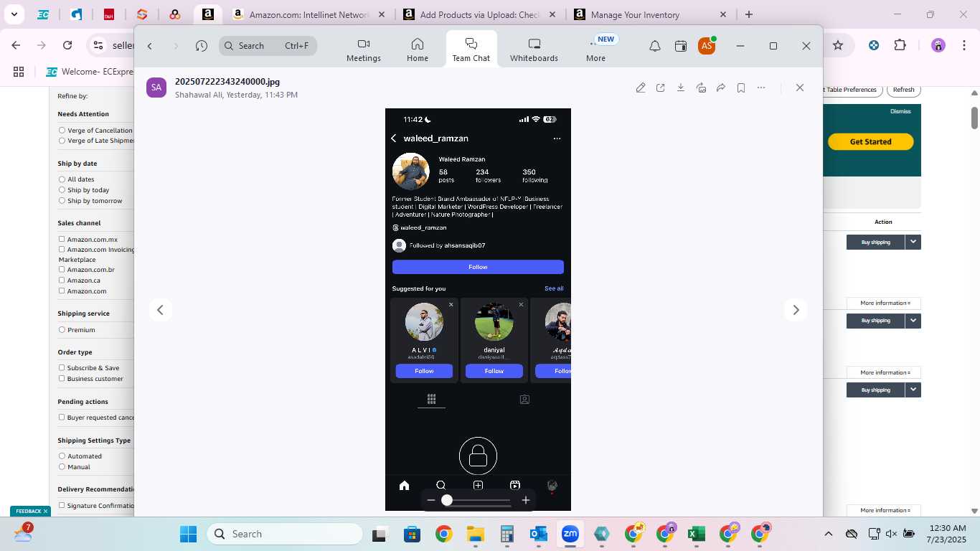Check the Amazon.ca sales channel box
Image resolution: width=980 pixels, height=551 pixels.
(62, 281)
